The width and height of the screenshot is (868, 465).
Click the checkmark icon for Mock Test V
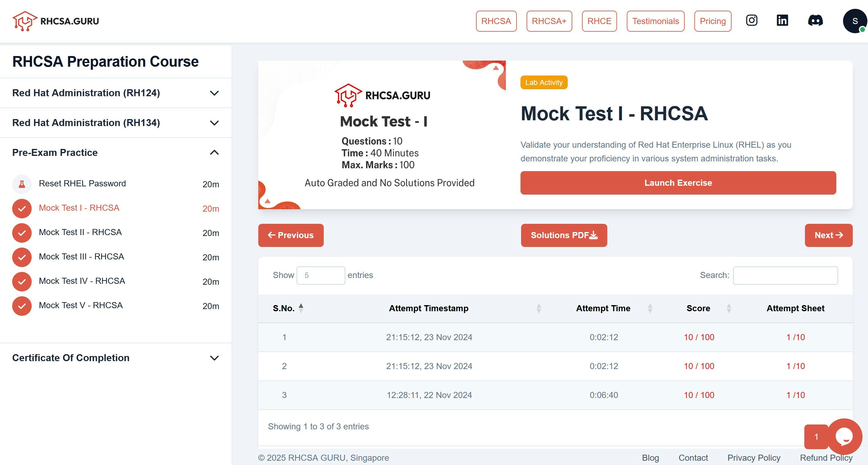[x=22, y=306]
